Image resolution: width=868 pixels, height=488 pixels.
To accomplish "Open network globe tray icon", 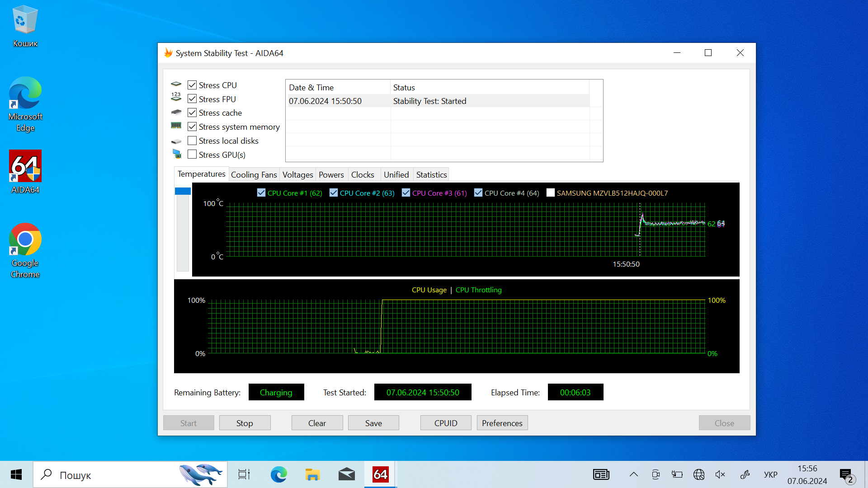I will coord(699,474).
